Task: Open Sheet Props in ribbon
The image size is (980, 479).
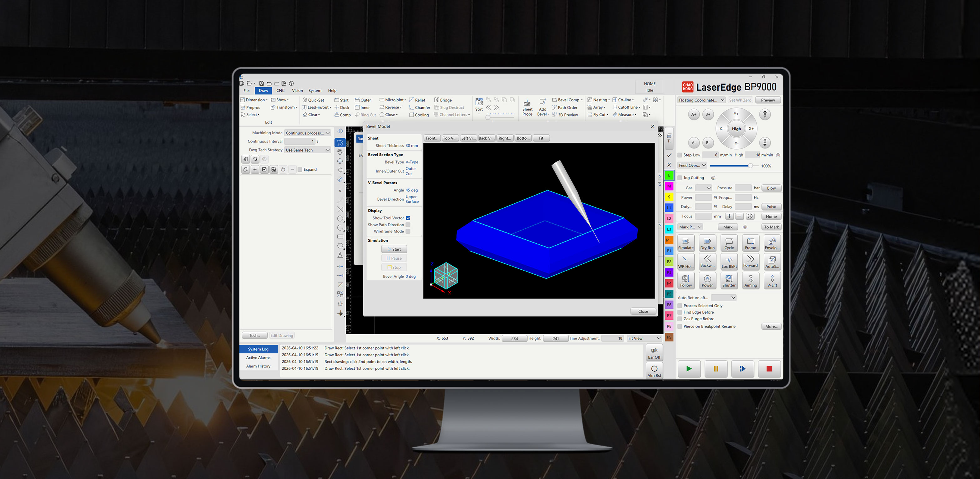Action: tap(527, 107)
